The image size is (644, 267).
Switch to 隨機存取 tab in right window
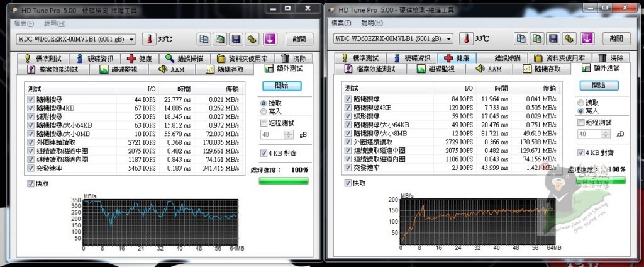click(542, 69)
